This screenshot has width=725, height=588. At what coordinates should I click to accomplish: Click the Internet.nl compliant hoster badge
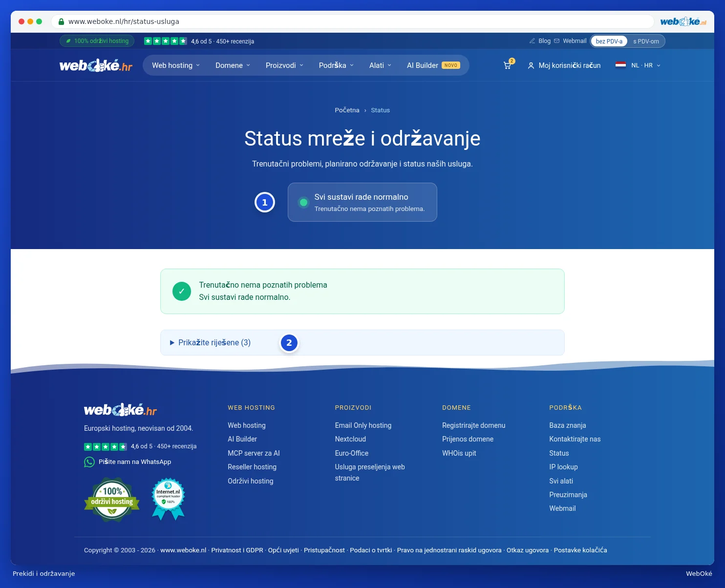click(x=169, y=499)
